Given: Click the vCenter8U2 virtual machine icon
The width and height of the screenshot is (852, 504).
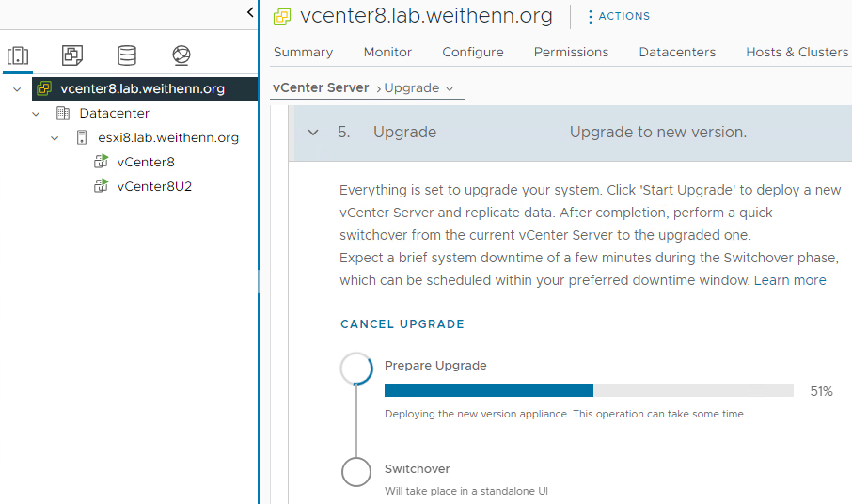Looking at the screenshot, I should tap(101, 186).
